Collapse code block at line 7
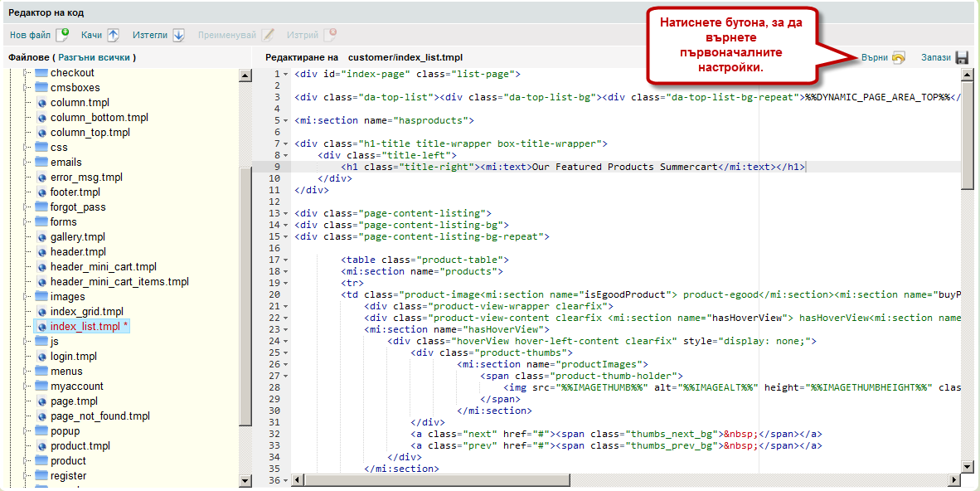Image resolution: width=980 pixels, height=491 pixels. 286,144
